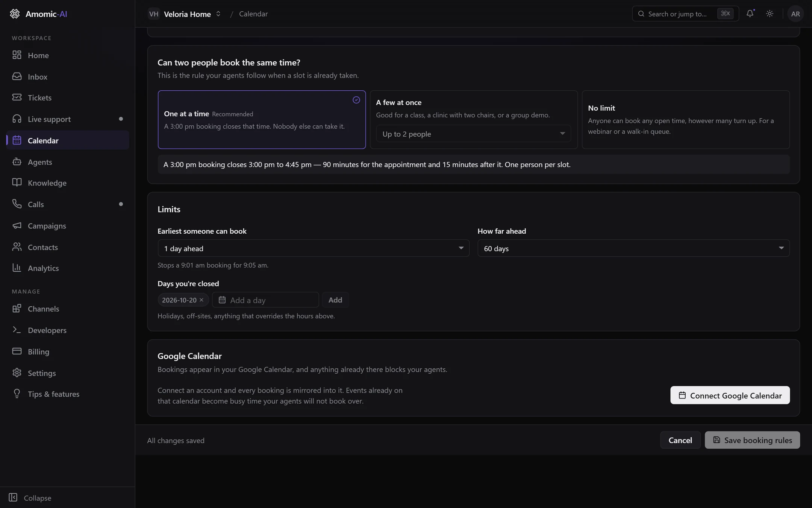Click the Tickets icon in sidebar
This screenshot has height=508, width=812.
pos(17,97)
